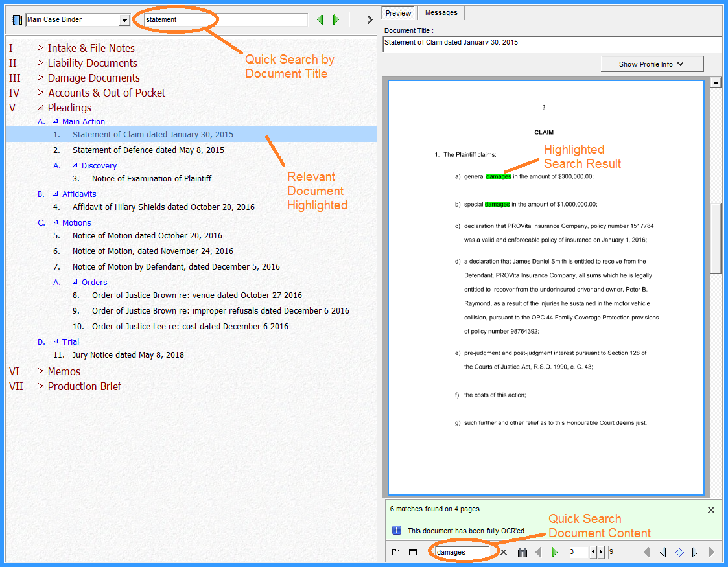
Task: Collapse the Trial subsection
Action: click(55, 341)
